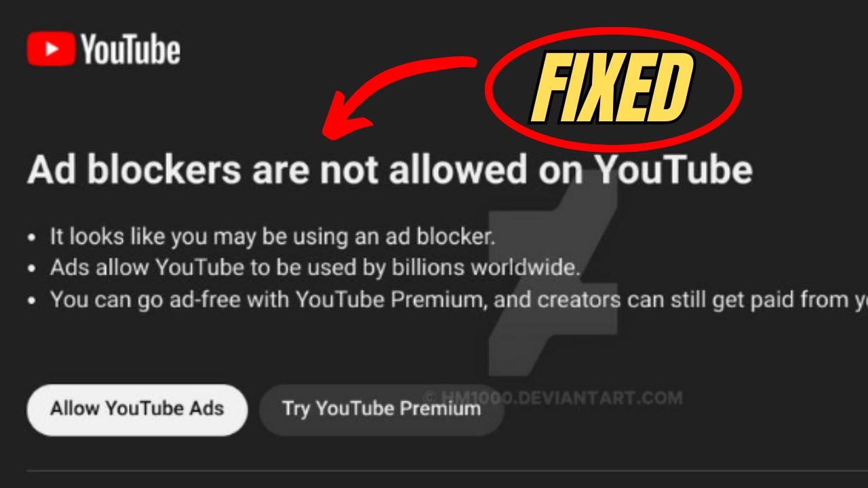This screenshot has height=488, width=868.
Task: Select the yellow FIXED text
Action: coord(612,89)
